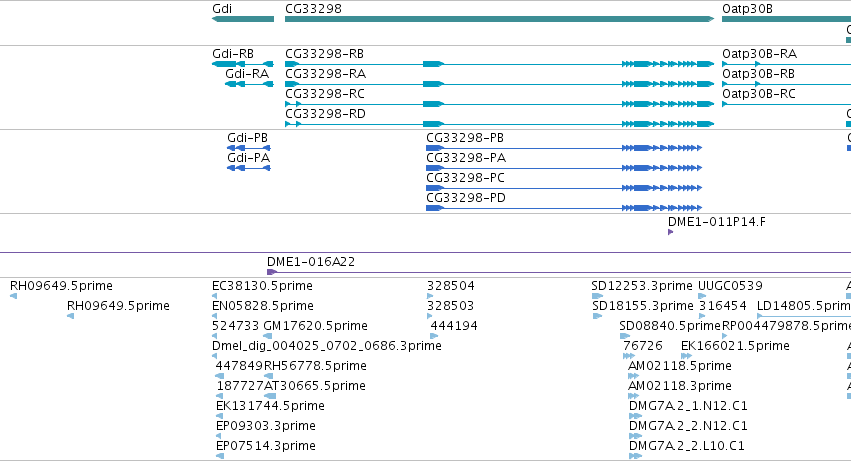Select feature DMG7A.2_2.N12.C1
This screenshot has width=851, height=461.
point(688,426)
